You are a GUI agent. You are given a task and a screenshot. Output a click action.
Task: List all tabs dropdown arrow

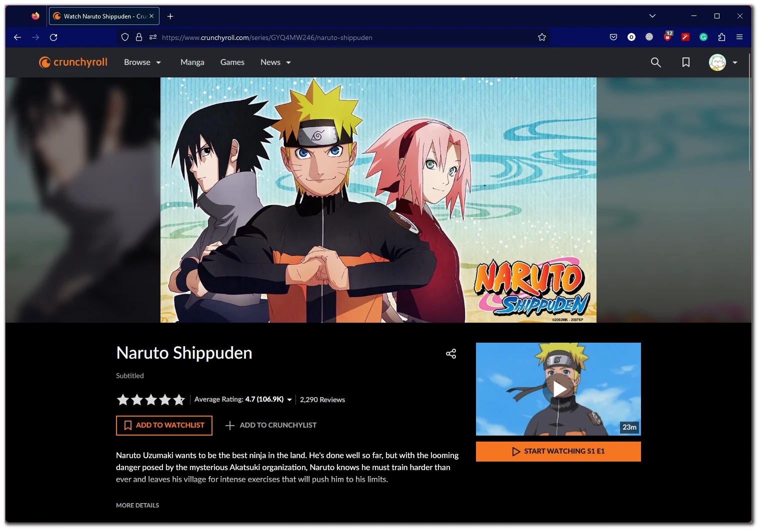(652, 16)
